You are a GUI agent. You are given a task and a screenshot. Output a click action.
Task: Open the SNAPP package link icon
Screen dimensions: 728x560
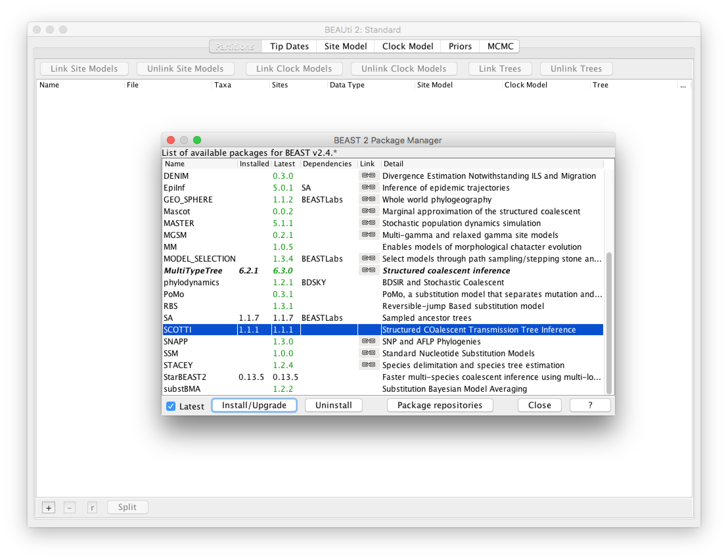[369, 341]
